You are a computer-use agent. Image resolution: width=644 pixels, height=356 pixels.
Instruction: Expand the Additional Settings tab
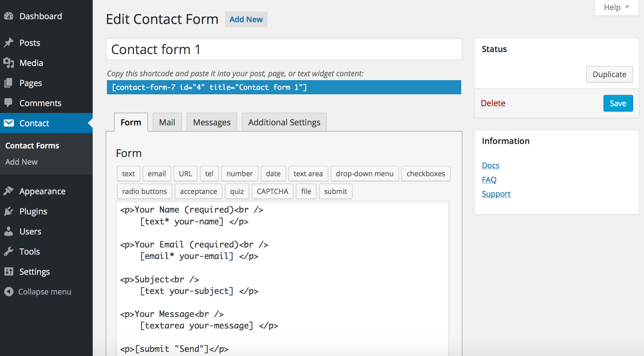[x=284, y=122]
